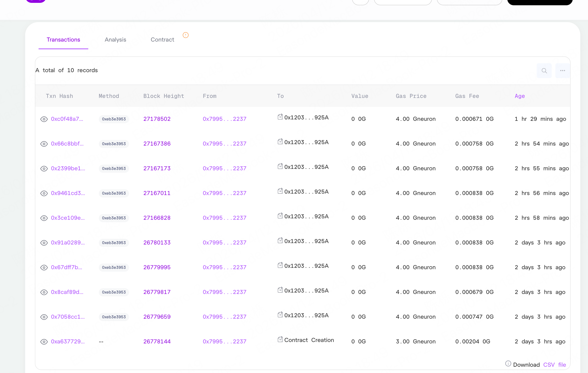Switch to the Analysis tab
Viewport: 588px width, 373px height.
pos(115,40)
